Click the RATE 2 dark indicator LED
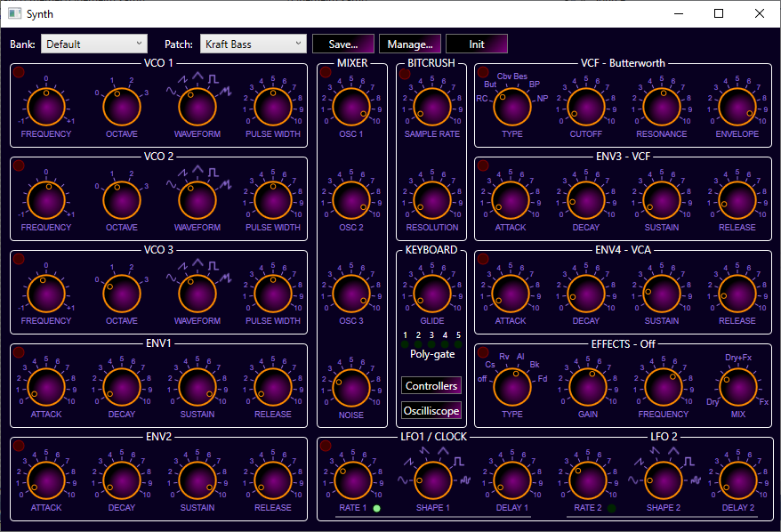Image resolution: width=781 pixels, height=532 pixels. click(x=612, y=508)
